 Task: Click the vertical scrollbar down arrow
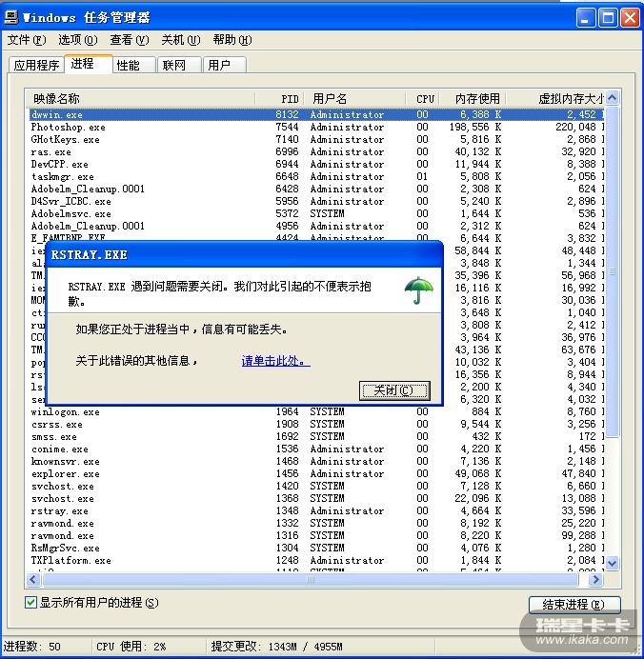click(x=612, y=563)
